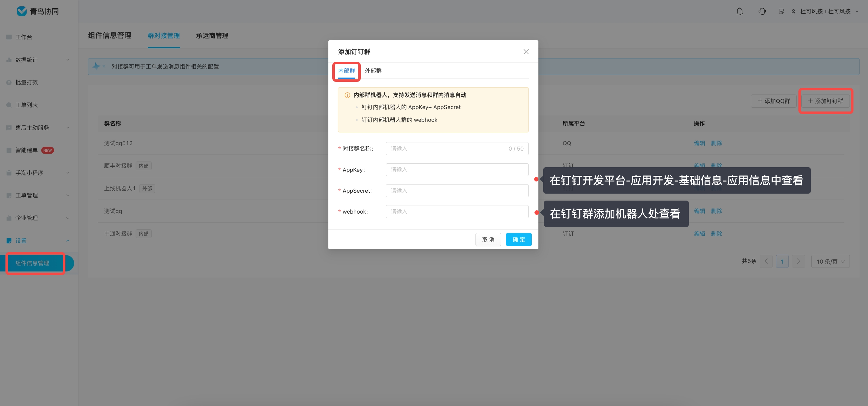Go to next page arrow
The image size is (868, 406).
(x=798, y=261)
